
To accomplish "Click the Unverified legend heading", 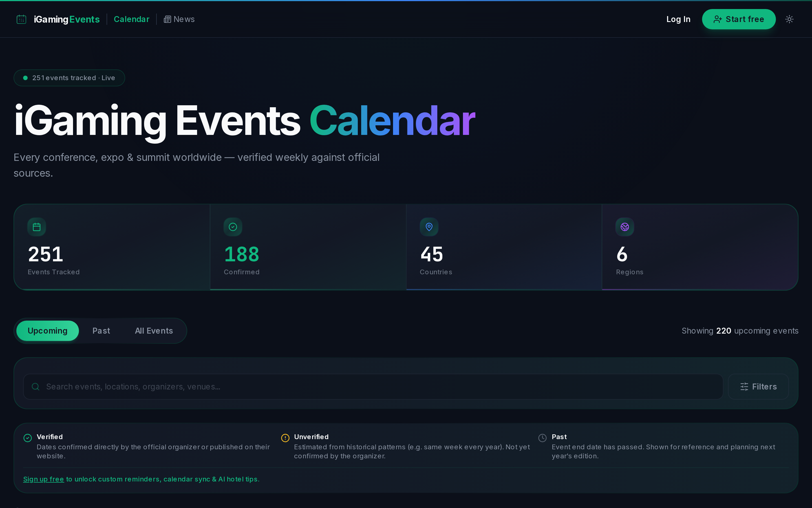I will coord(311,437).
